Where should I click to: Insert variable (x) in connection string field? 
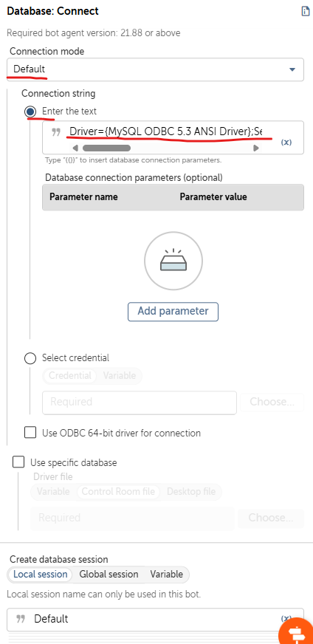(286, 142)
